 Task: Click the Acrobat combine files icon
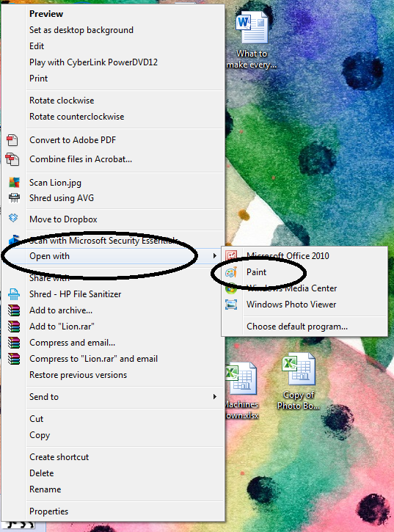pos(12,159)
